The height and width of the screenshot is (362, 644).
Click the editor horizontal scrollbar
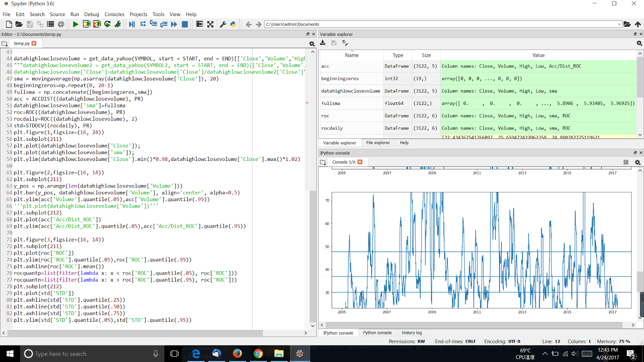135,333
